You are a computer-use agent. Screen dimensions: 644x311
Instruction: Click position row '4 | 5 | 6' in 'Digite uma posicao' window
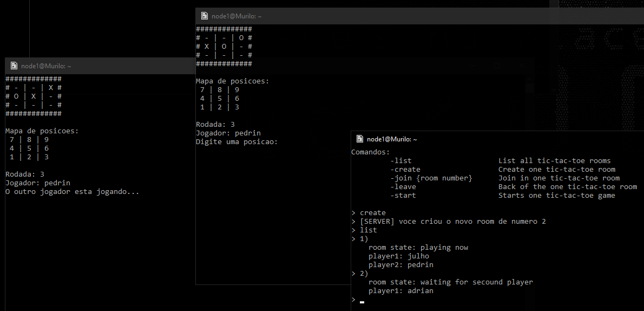coord(219,99)
